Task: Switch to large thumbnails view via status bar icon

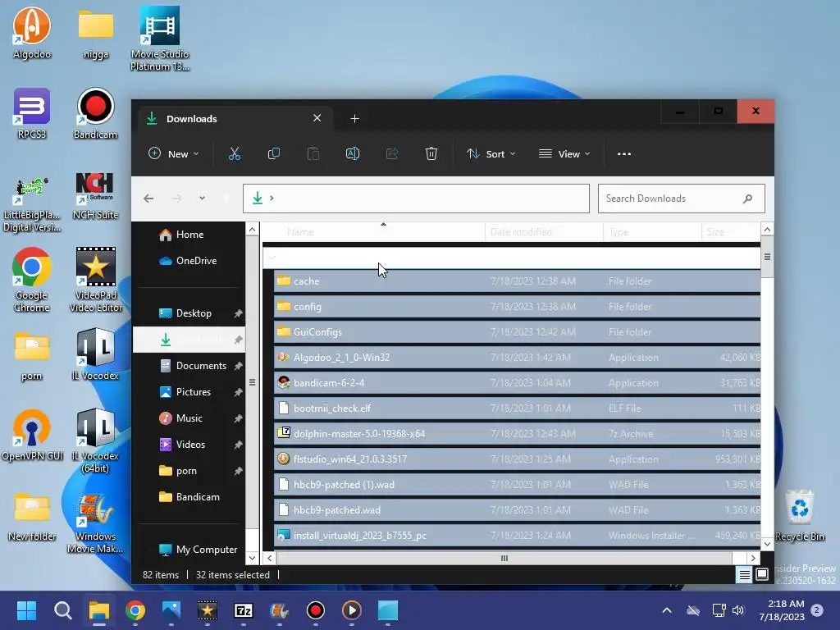Action: coord(762,575)
